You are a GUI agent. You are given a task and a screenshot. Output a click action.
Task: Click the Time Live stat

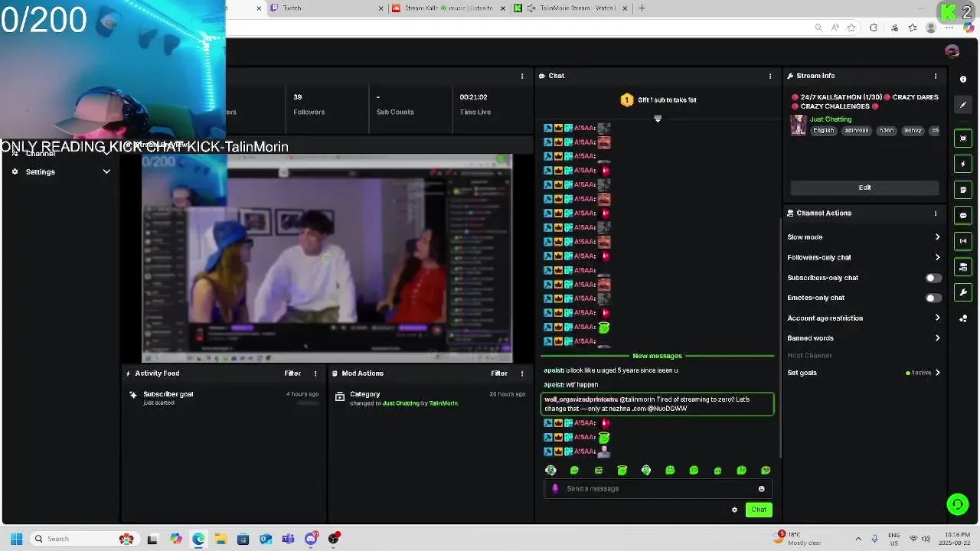tap(475, 104)
